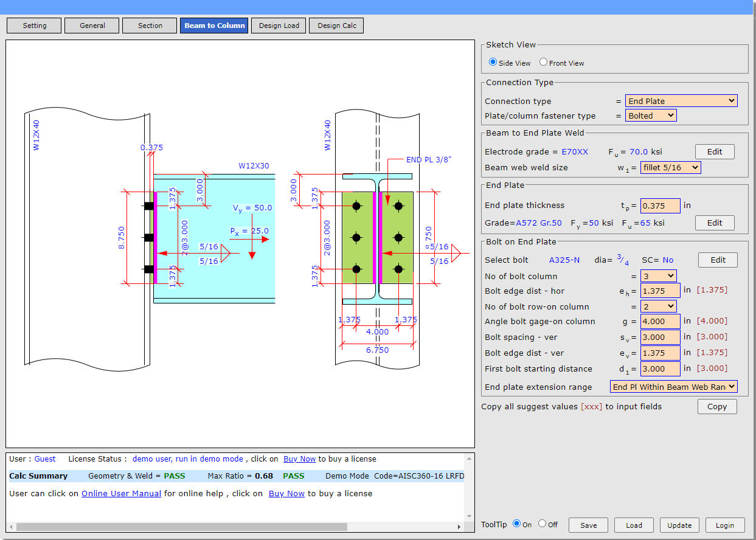Click the End plate thickness input field
Image resolution: width=756 pixels, height=540 pixels.
point(660,206)
